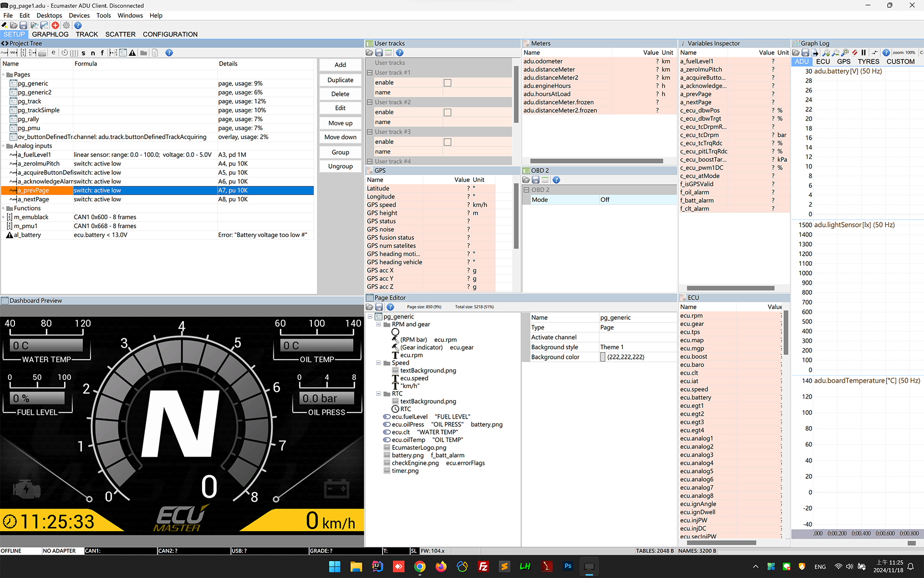Click the highlighter pen icon in main toolbar
Image resolution: width=924 pixels, height=578 pixels.
(4, 25)
